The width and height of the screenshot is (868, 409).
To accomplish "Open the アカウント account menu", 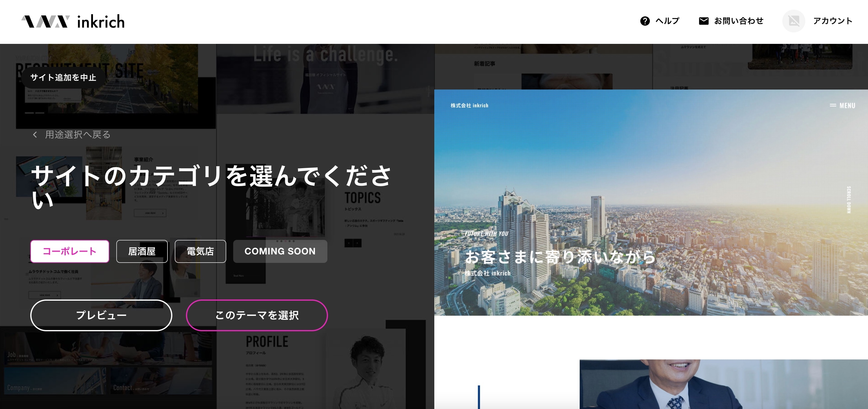I will 833,21.
